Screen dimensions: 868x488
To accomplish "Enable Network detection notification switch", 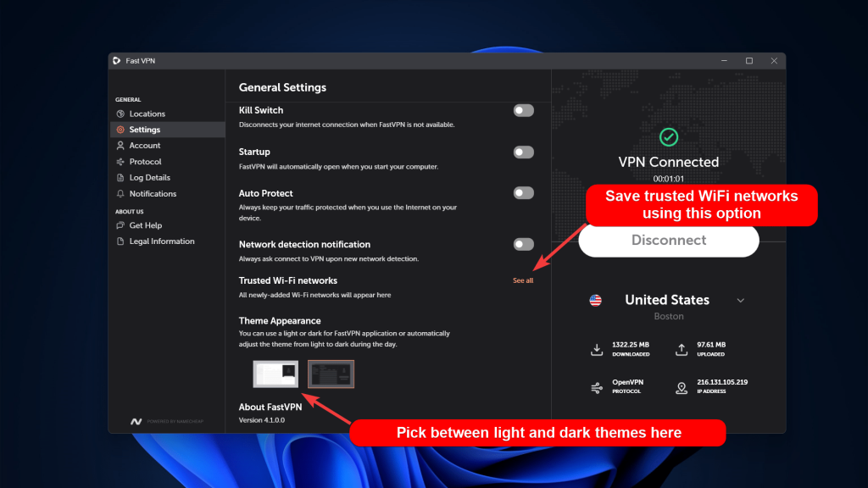I will pos(523,244).
